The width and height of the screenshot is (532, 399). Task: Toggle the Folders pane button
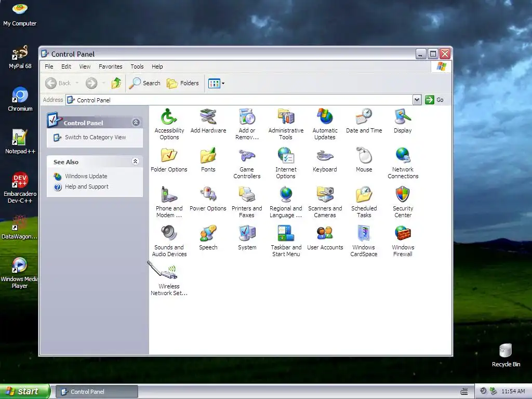[x=182, y=83]
